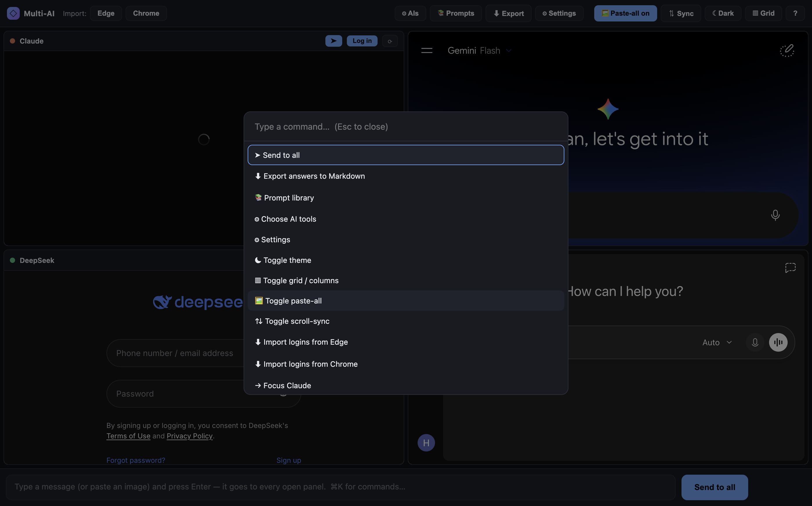
Task: Click Claude panel's reload icon
Action: (389, 41)
